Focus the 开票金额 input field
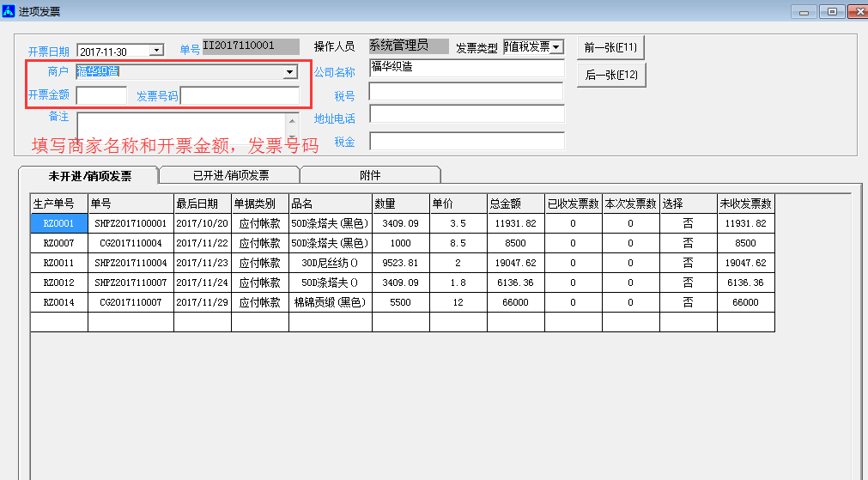Image resolution: width=868 pixels, height=480 pixels. [x=102, y=96]
